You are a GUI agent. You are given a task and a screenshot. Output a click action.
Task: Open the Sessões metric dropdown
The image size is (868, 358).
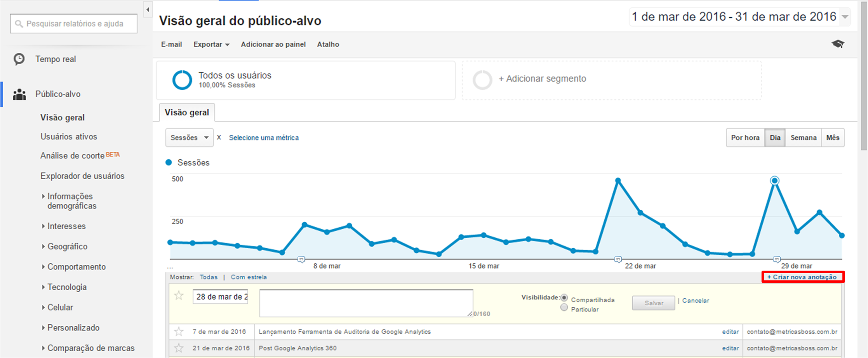[x=189, y=138]
